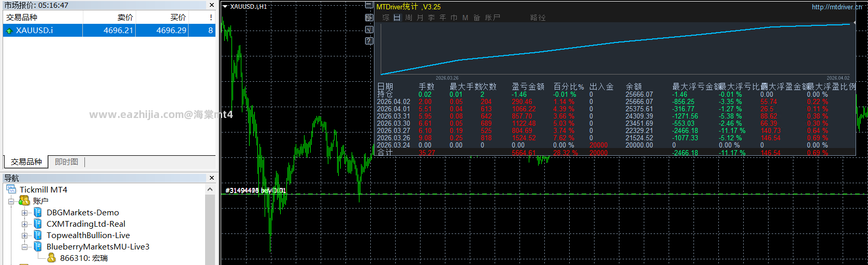The width and height of the screenshot is (868, 265).
Task: Select CXMTradingLtd-Real account server
Action: tap(86, 224)
